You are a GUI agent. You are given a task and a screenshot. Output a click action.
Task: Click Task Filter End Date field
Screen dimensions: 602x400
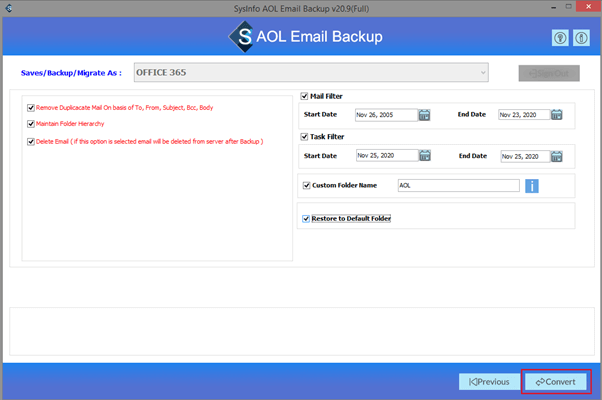525,156
